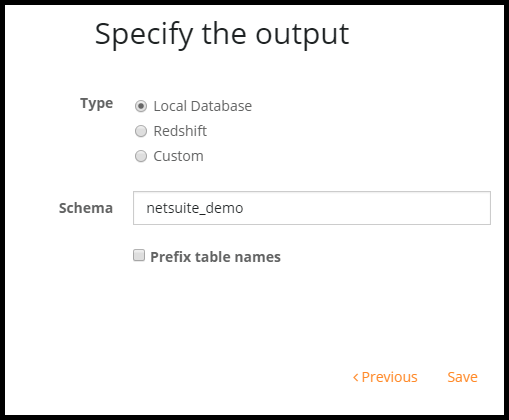
Task: Click the 'Custom' option label text
Action: click(178, 156)
